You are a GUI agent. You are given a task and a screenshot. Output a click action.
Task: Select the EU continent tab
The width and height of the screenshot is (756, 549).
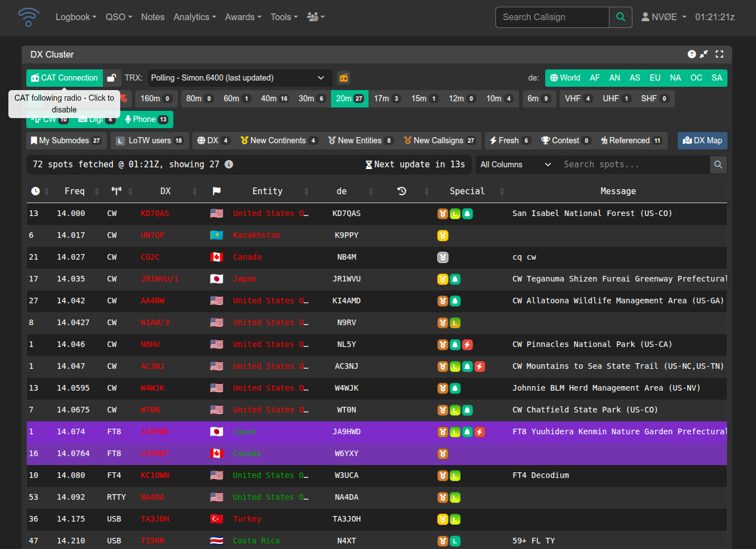pos(655,78)
